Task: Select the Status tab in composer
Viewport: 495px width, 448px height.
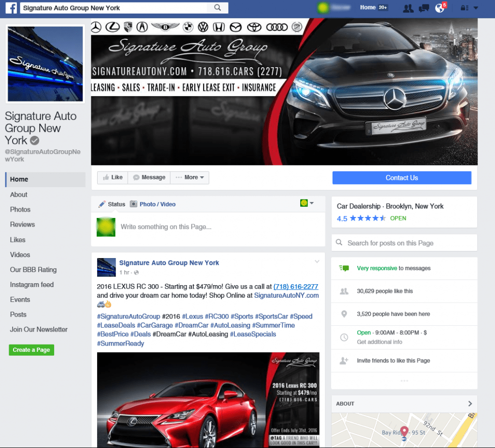Action: pyautogui.click(x=112, y=204)
